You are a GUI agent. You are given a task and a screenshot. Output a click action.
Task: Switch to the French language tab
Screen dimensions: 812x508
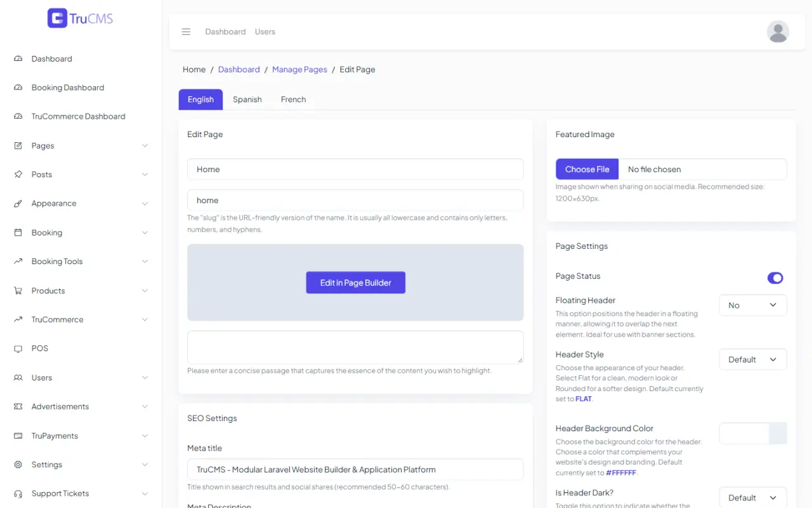coord(293,100)
